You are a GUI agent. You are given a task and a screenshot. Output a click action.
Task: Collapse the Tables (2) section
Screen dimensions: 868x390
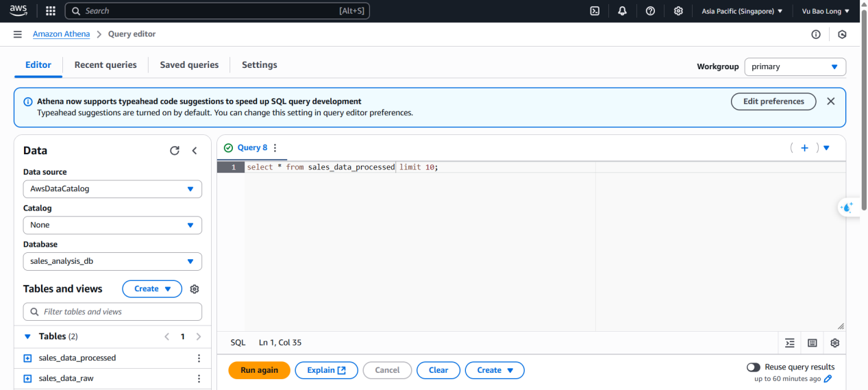click(x=28, y=337)
